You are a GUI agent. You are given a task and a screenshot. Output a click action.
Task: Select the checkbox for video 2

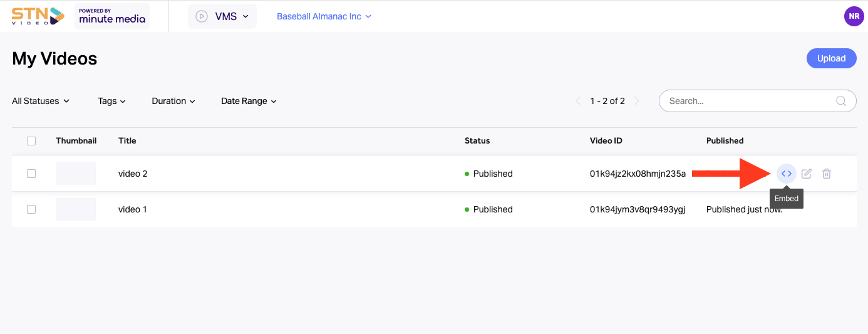31,174
